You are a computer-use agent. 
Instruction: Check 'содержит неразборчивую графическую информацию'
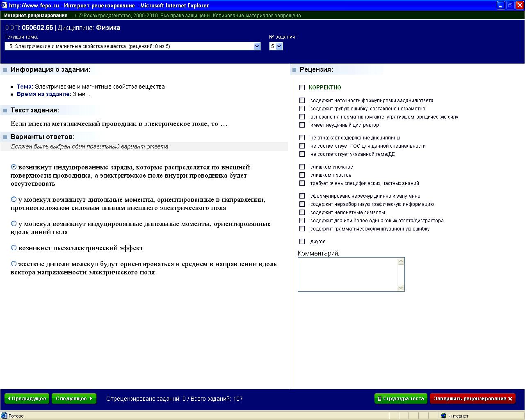pos(302,204)
